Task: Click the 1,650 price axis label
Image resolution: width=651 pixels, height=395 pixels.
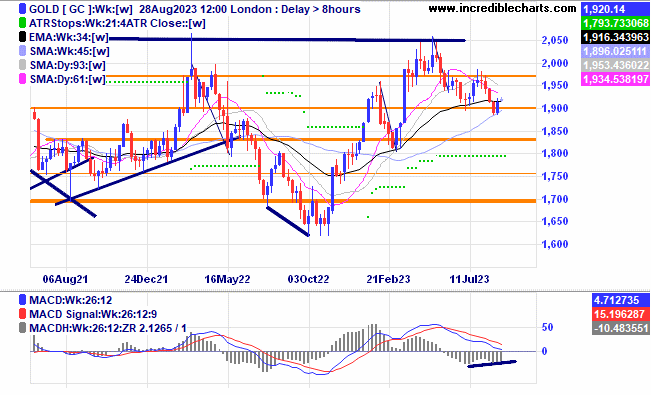Action: [x=555, y=221]
